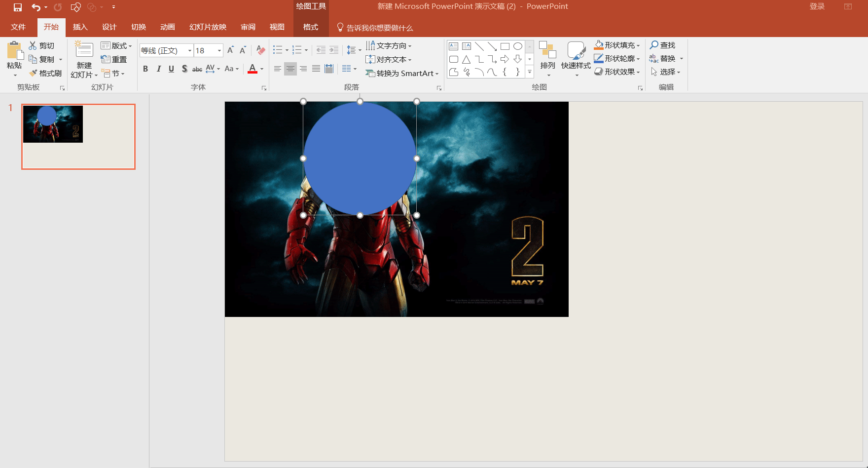The height and width of the screenshot is (468, 868).
Task: Expand the shapes gallery with the More arrow
Action: pyautogui.click(x=530, y=72)
